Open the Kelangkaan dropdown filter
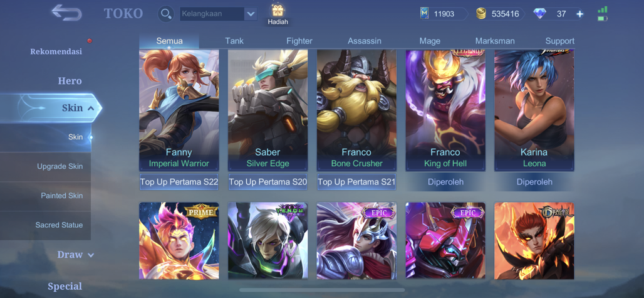The image size is (644, 298). click(219, 14)
